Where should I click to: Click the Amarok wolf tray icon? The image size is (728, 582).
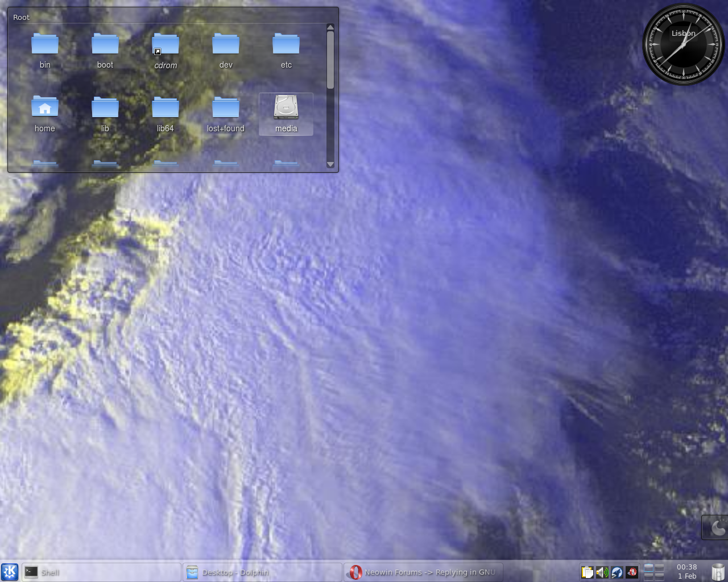pyautogui.click(x=617, y=572)
